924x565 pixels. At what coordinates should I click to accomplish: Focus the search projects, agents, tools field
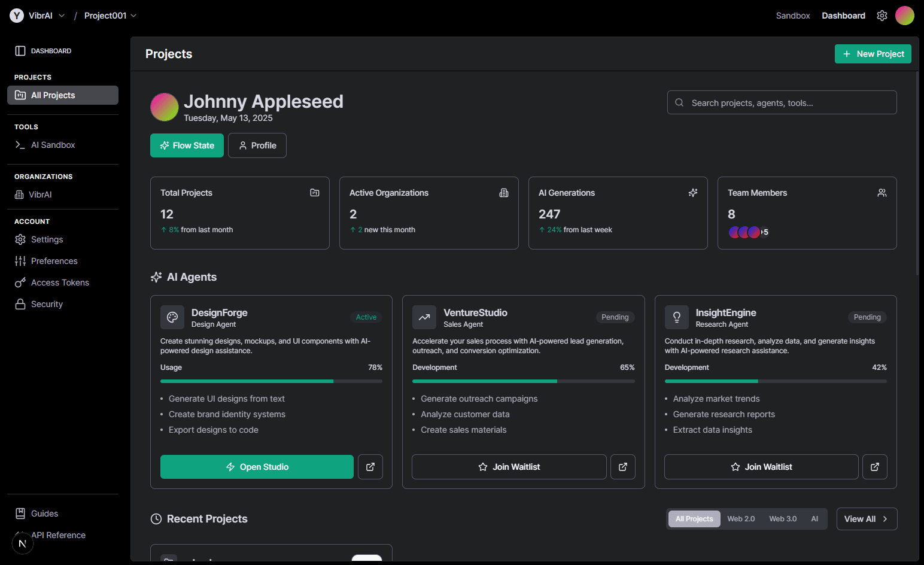(x=782, y=102)
